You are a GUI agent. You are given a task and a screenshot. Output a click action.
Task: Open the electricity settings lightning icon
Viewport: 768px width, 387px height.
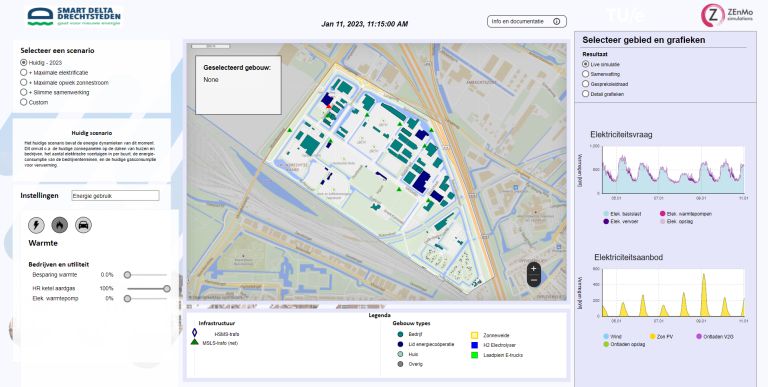pyautogui.click(x=36, y=225)
